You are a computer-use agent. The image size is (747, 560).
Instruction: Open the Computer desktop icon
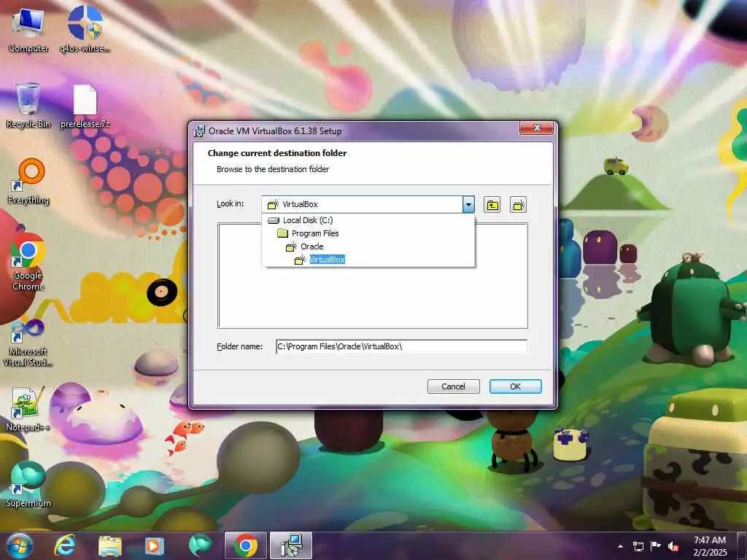(28, 29)
